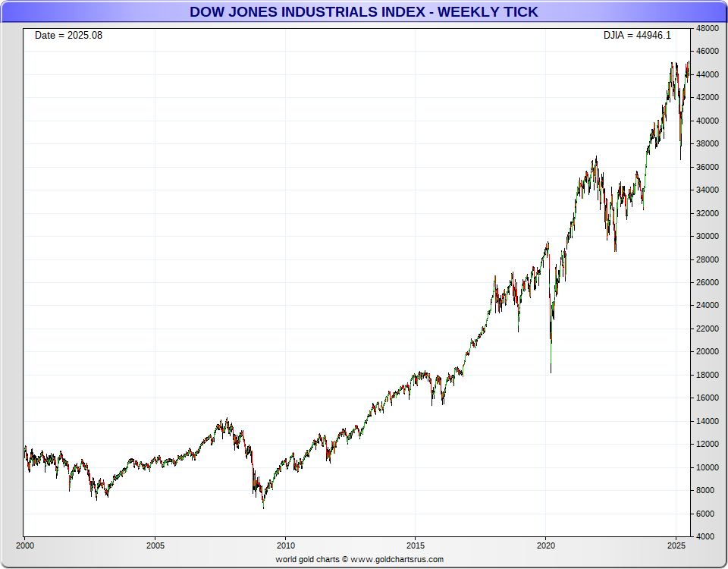The width and height of the screenshot is (728, 569).
Task: Click the 2010 x-axis year label
Action: click(x=286, y=545)
